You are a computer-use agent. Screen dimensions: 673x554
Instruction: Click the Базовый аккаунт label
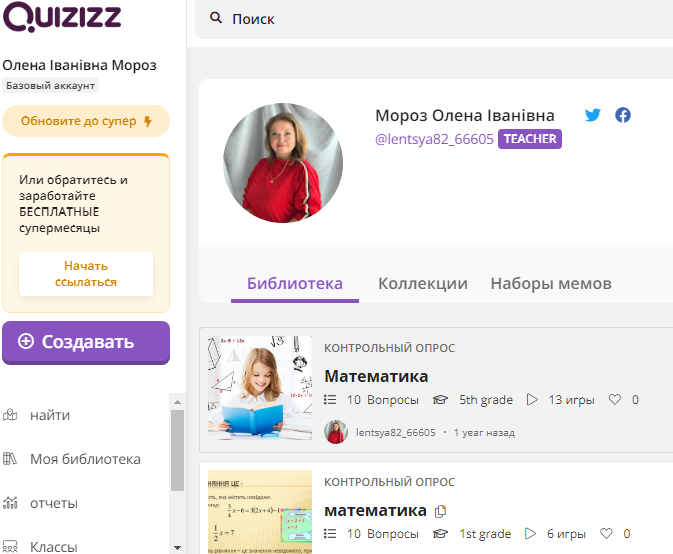click(50, 85)
